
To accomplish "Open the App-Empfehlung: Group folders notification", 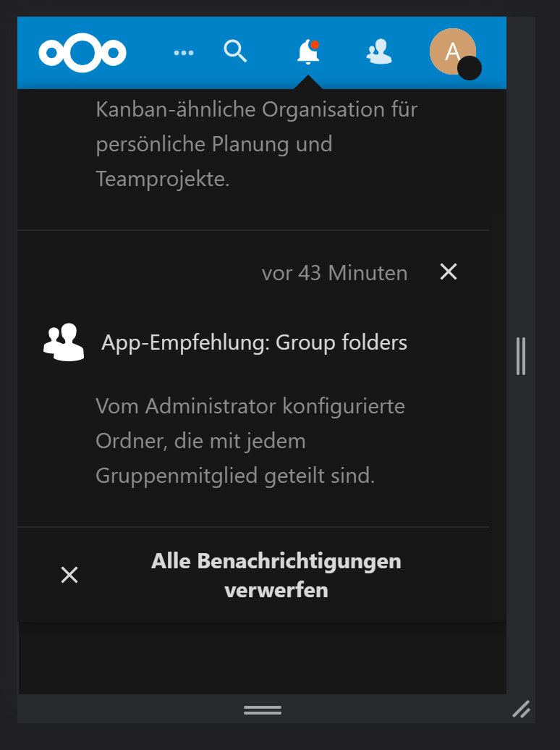I will pyautogui.click(x=253, y=342).
